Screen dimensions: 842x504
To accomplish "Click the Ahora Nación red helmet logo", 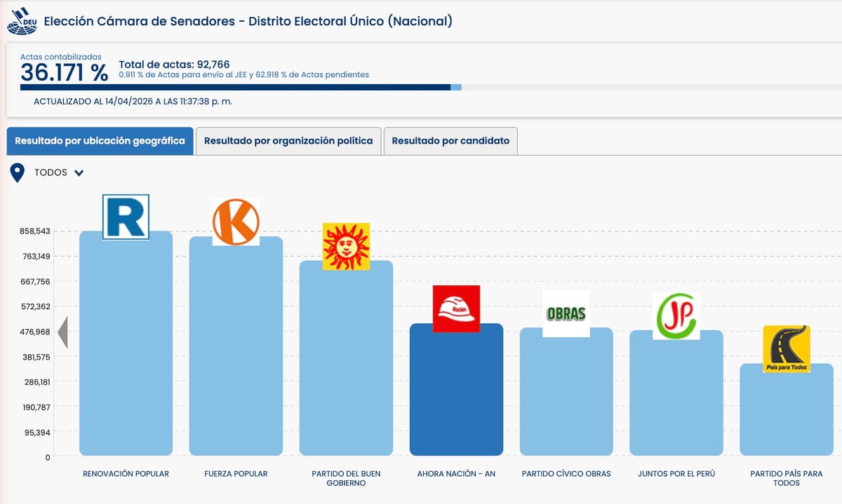I will point(456,308).
